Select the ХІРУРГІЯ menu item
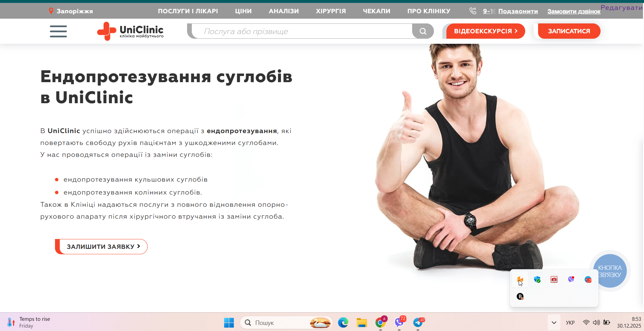Viewport: 644px width, 331px height. tap(331, 11)
